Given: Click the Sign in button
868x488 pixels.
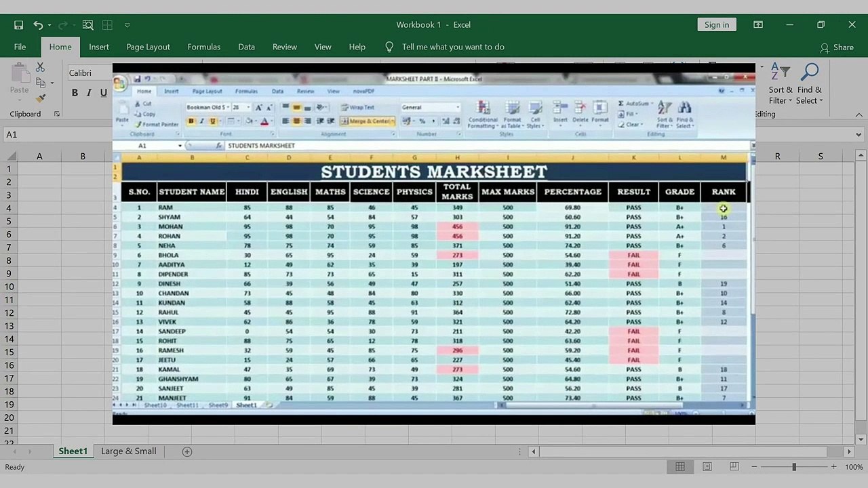Looking at the screenshot, I should point(717,25).
